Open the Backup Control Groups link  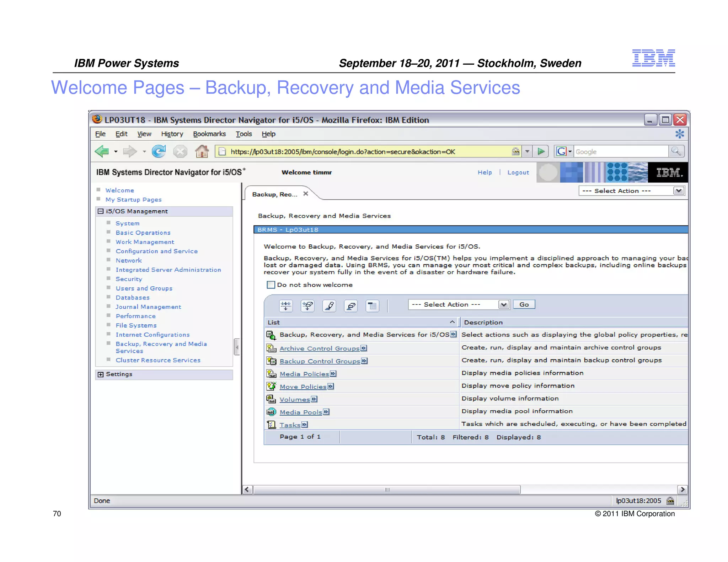point(320,361)
